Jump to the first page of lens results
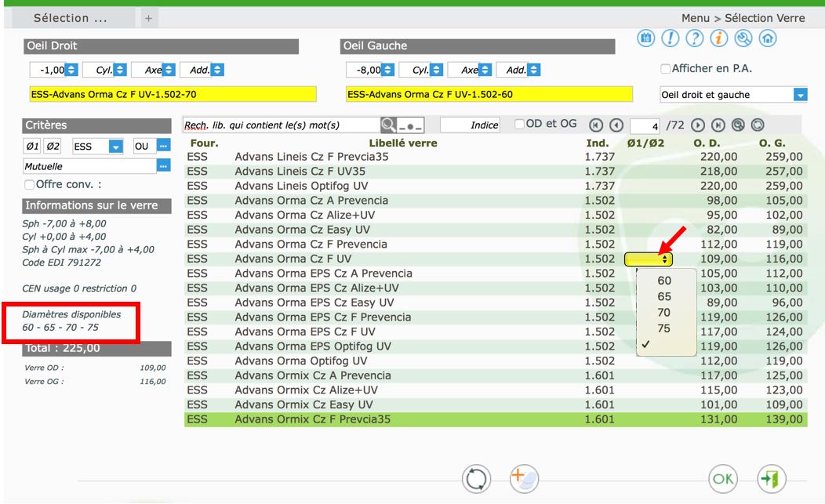Viewport: 825px width, 504px height. click(x=595, y=125)
